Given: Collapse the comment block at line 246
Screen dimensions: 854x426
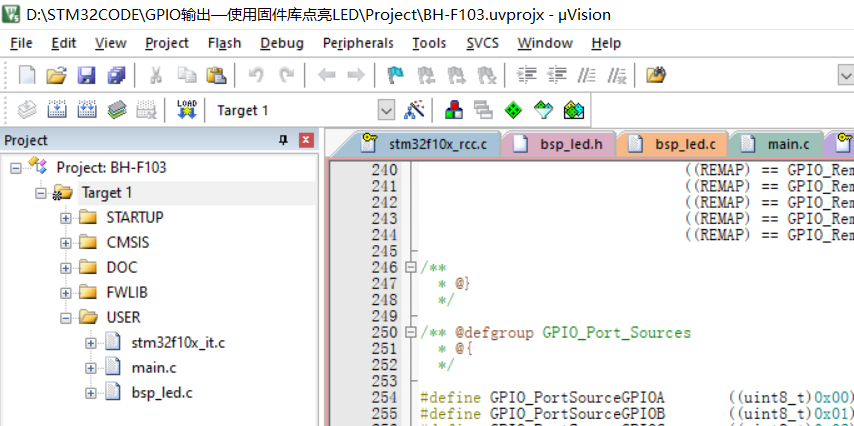Looking at the screenshot, I should coord(411,267).
